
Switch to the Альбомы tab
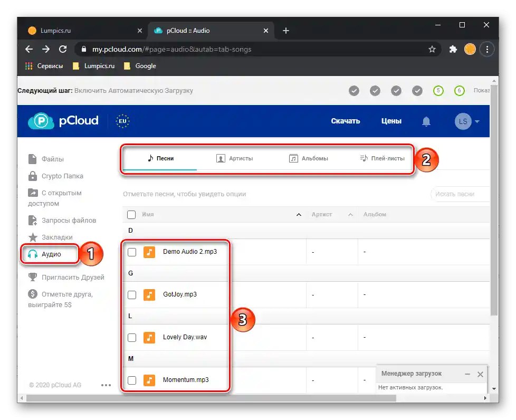point(309,158)
